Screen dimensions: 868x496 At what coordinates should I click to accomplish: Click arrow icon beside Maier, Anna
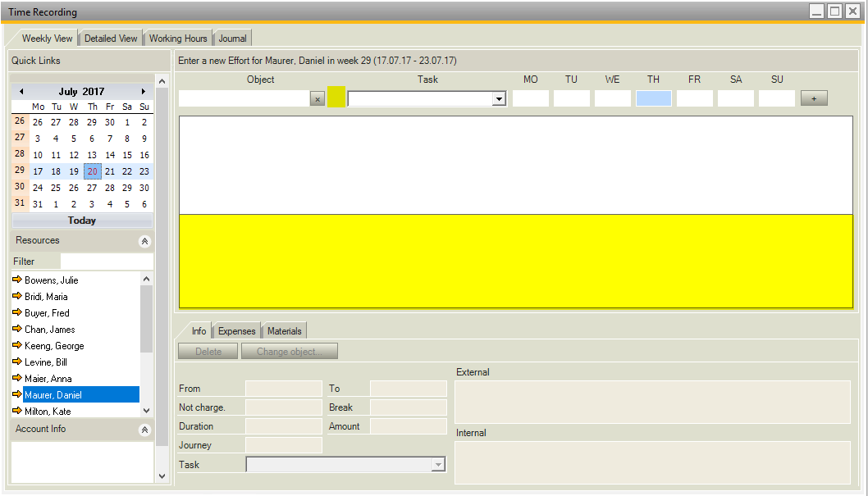(x=17, y=378)
